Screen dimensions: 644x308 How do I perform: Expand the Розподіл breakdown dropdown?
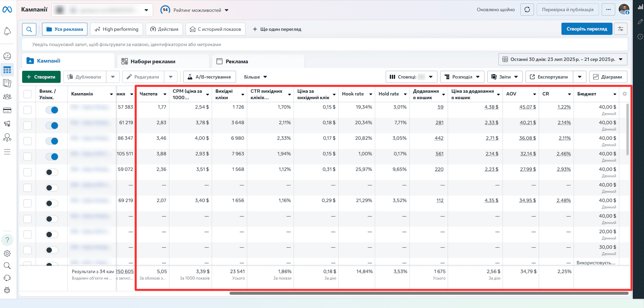pyautogui.click(x=462, y=77)
